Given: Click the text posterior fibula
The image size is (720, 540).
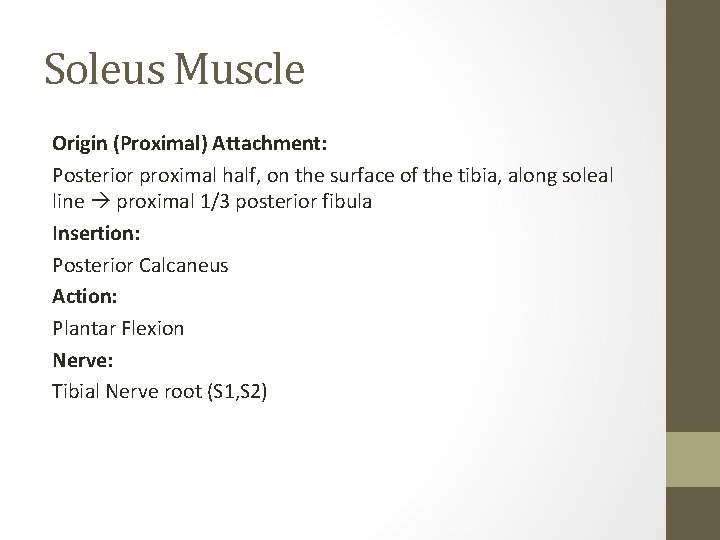Looking at the screenshot, I should coord(304,202).
